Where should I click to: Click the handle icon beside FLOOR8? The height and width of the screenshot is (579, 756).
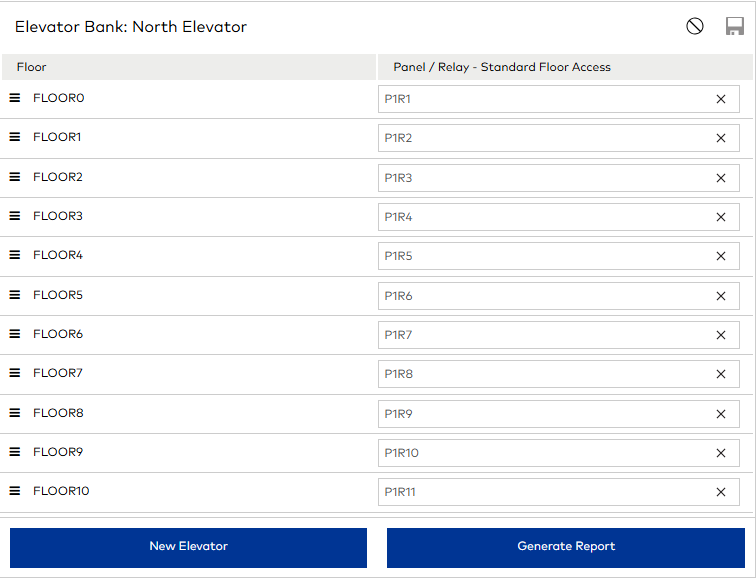click(x=15, y=413)
